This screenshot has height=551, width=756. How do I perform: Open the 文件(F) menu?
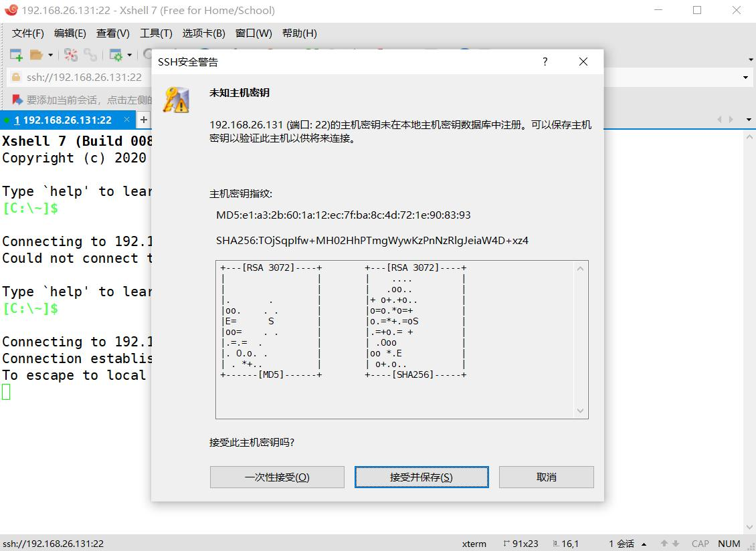pyautogui.click(x=28, y=33)
